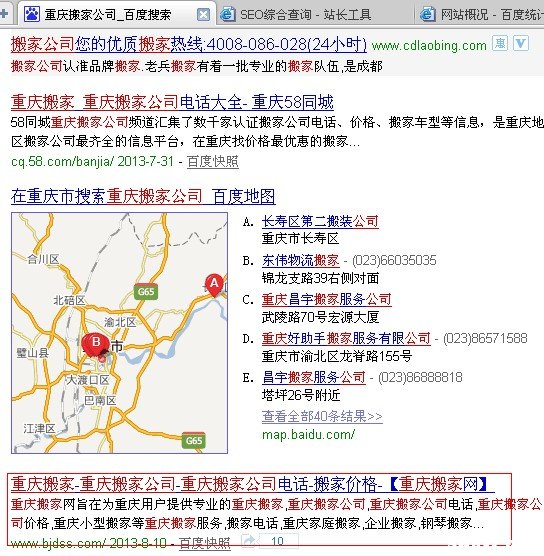The width and height of the screenshot is (544, 556).
Task: Click the upper G65 highway badge on map
Action: coord(146,291)
